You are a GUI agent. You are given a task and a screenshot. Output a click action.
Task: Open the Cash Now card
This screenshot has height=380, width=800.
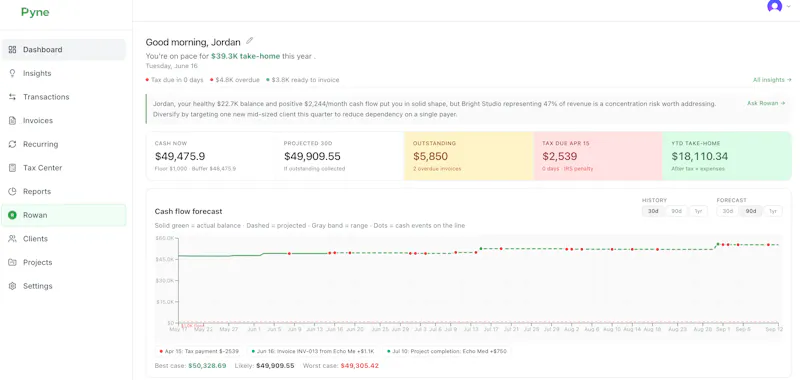click(211, 156)
